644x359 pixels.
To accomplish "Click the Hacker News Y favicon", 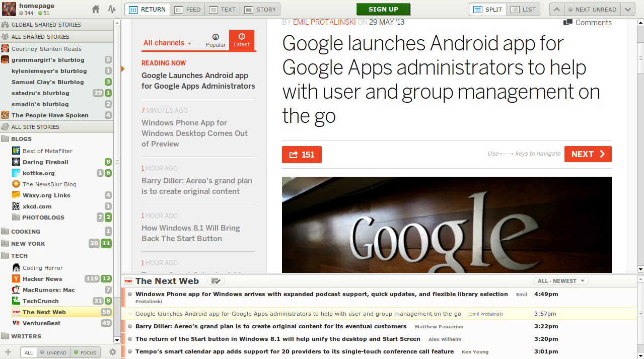I will pos(16,279).
